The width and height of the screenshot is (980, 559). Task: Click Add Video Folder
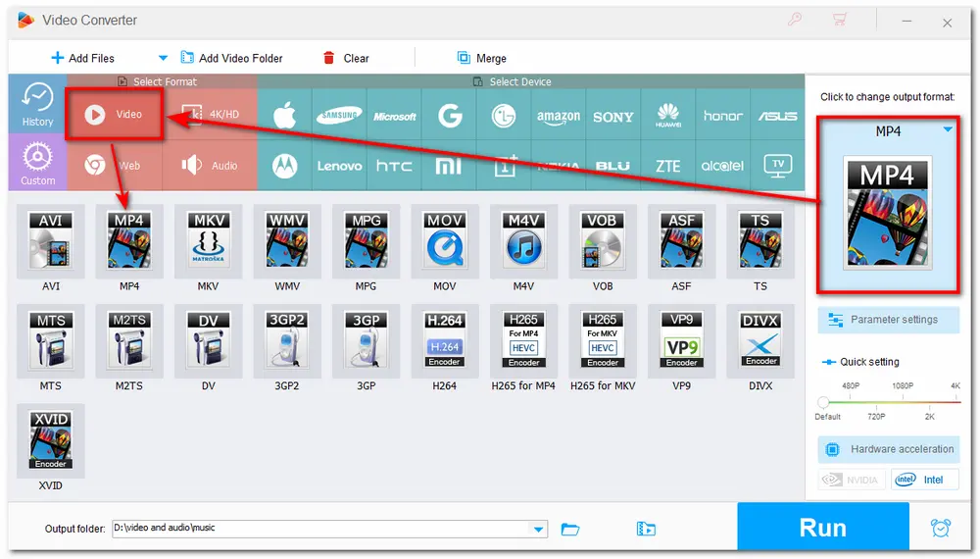(232, 58)
